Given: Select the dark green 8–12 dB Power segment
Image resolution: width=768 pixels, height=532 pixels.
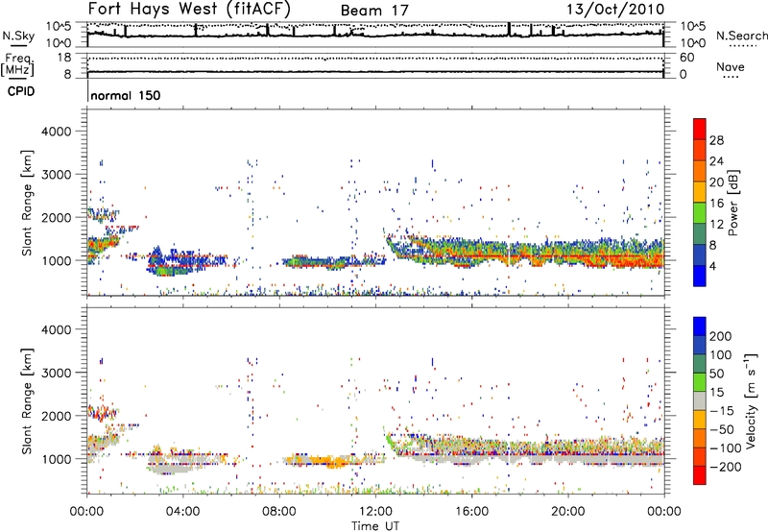Looking at the screenshot, I should (x=700, y=234).
